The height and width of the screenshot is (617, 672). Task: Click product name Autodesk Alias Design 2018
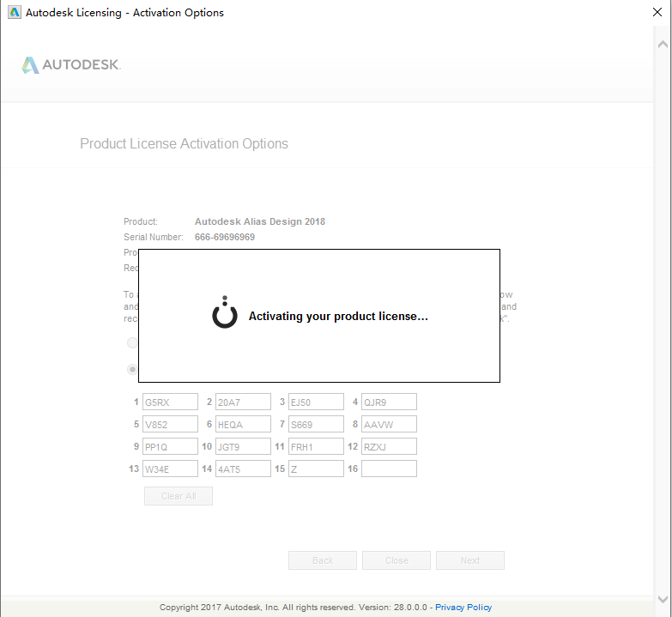point(260,221)
